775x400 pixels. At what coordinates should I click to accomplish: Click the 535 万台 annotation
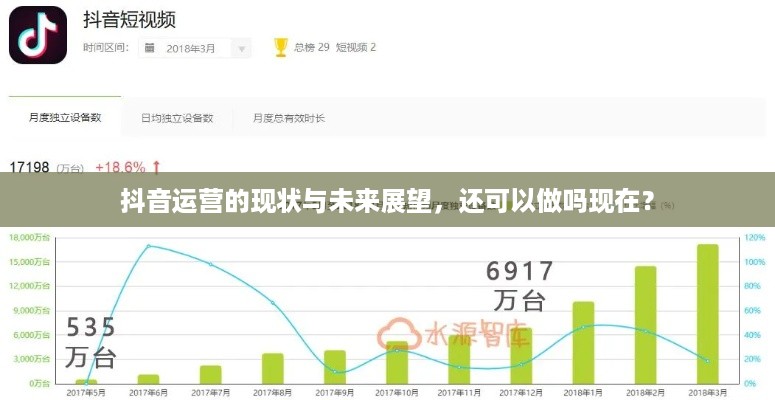(91, 343)
